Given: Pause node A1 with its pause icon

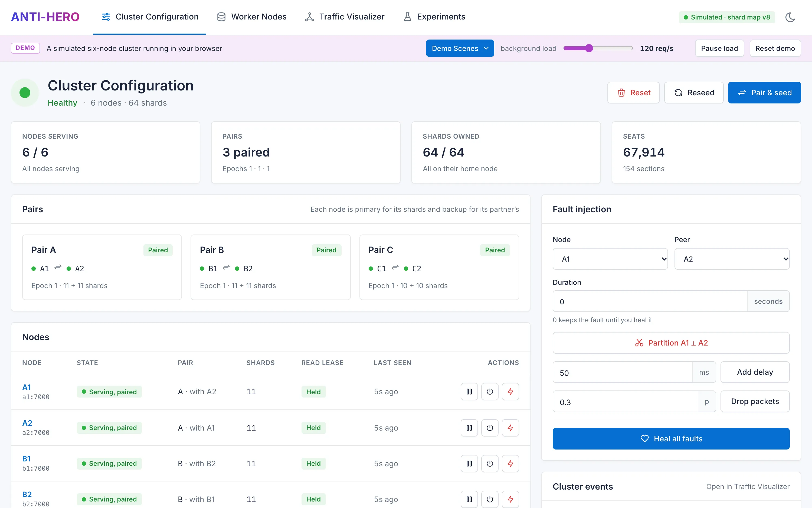Looking at the screenshot, I should click(469, 391).
